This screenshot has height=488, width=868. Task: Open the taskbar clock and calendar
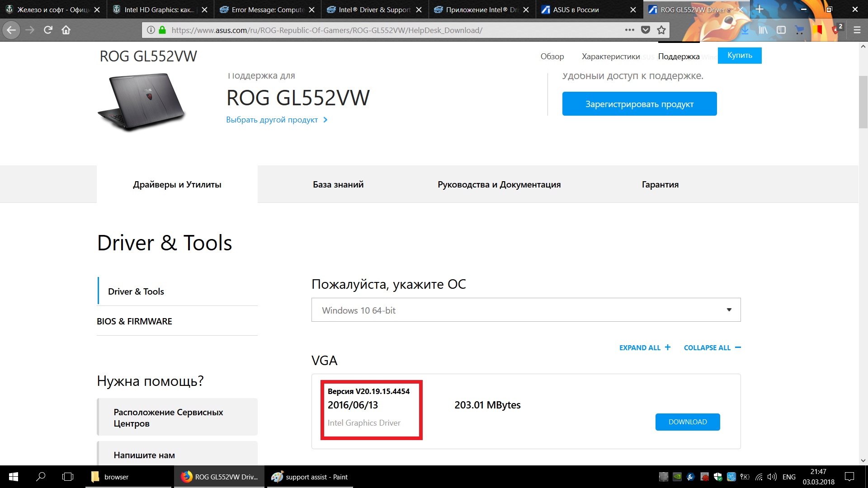point(818,477)
